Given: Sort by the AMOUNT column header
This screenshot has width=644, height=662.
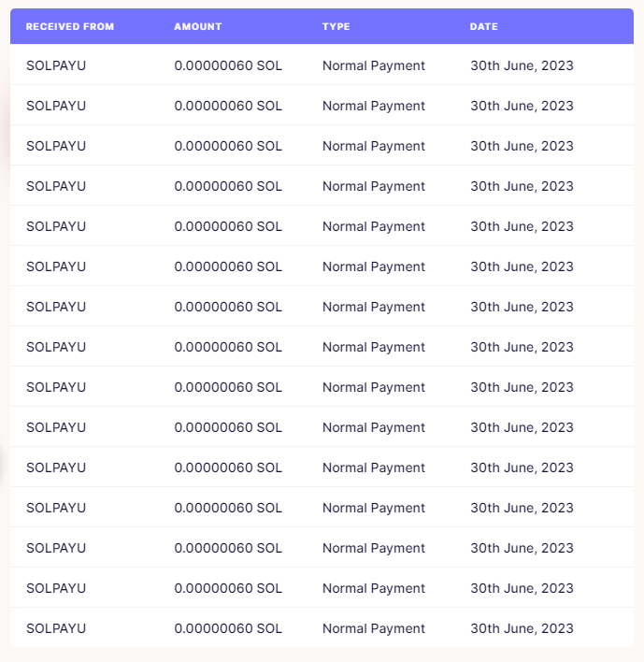Looking at the screenshot, I should pos(198,26).
